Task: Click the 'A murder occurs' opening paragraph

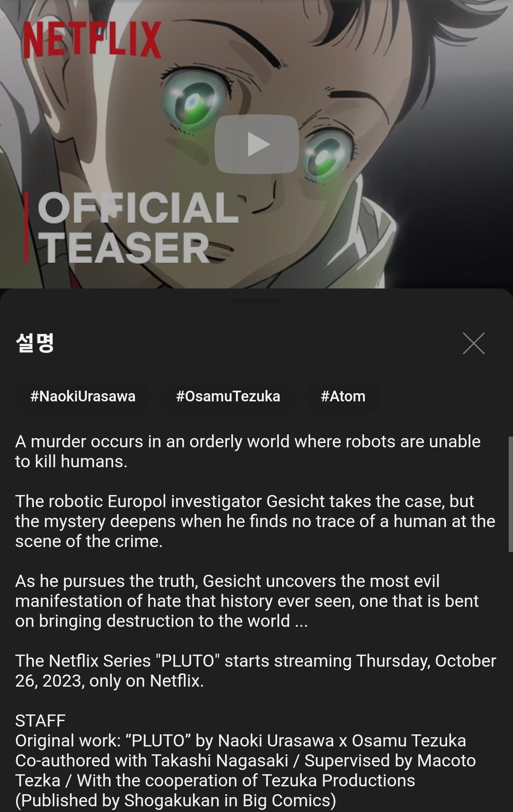Action: coord(248,451)
